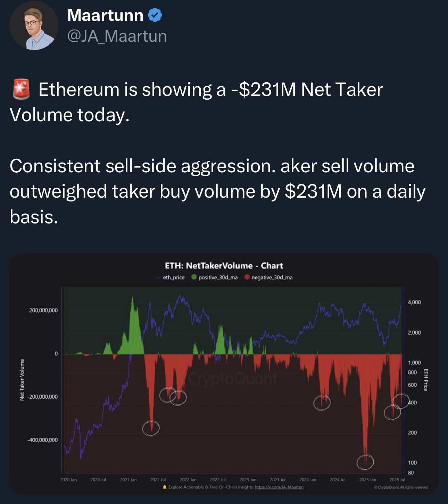
Task: Open the @JA_Maartun handle link
Action: [117, 36]
